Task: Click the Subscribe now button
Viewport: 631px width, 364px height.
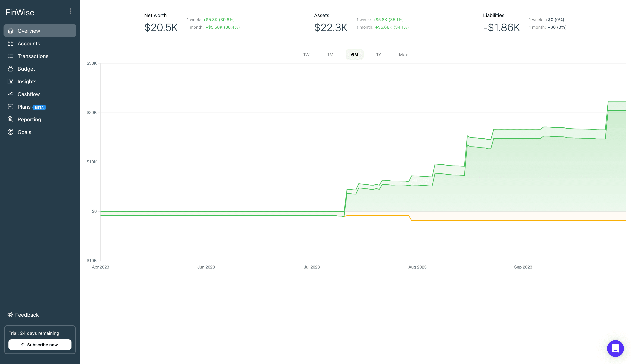Action: [40, 344]
